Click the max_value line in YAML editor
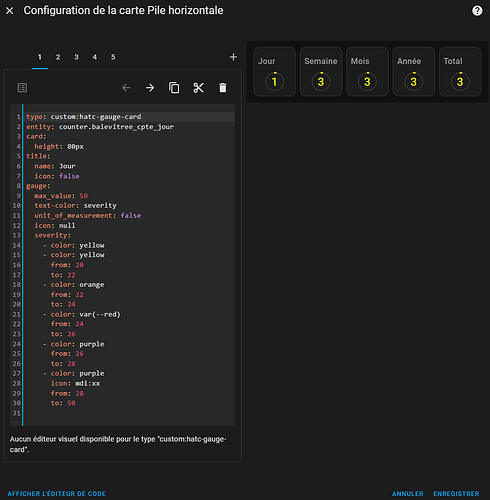 click(x=129, y=196)
